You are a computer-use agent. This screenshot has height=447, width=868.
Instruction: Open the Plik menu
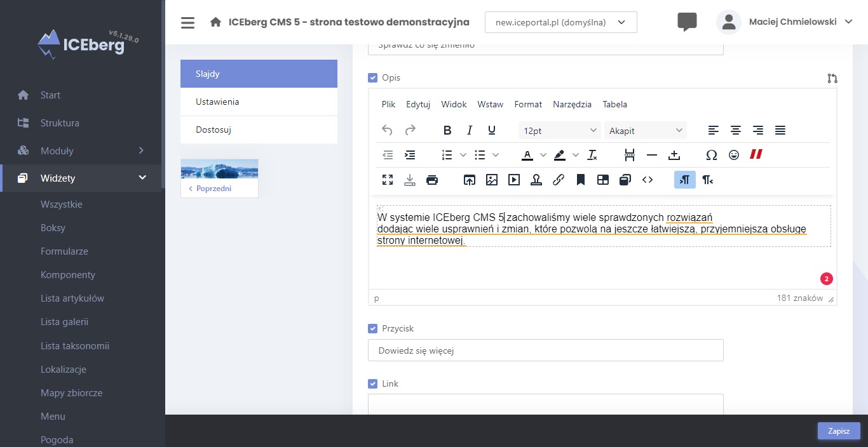click(388, 104)
